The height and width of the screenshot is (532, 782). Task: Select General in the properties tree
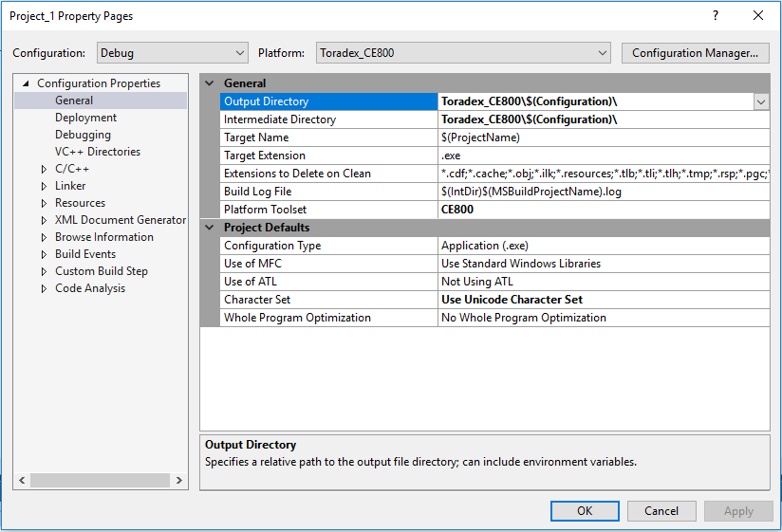coord(74,101)
